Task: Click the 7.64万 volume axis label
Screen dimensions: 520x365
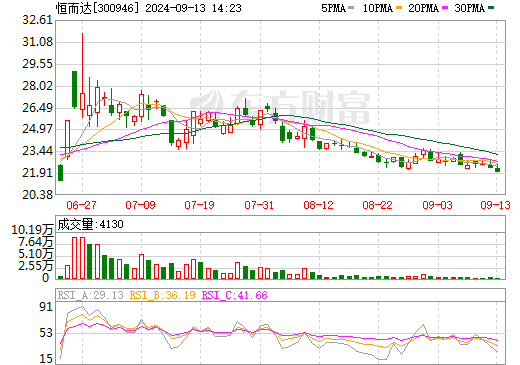Action: pos(36,242)
